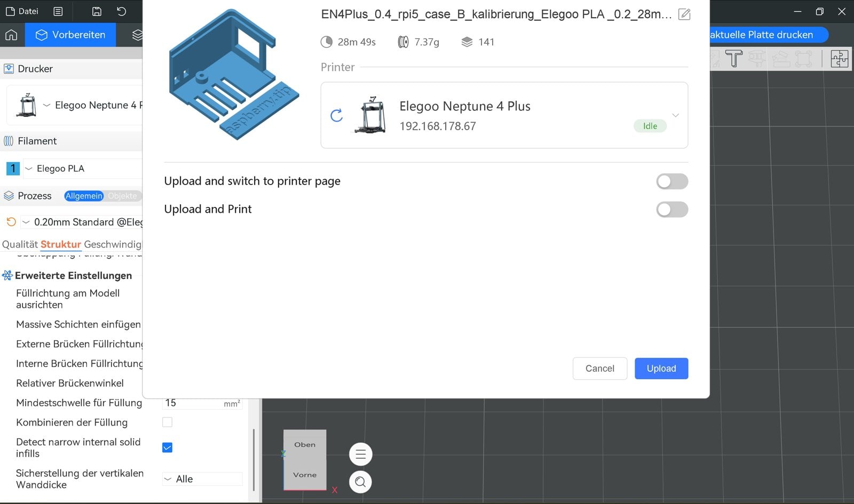
Task: Click the blue Upload button
Action: (x=661, y=369)
